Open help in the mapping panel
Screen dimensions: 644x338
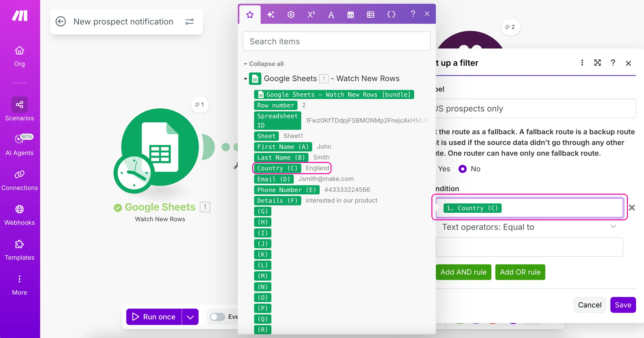[x=413, y=14]
